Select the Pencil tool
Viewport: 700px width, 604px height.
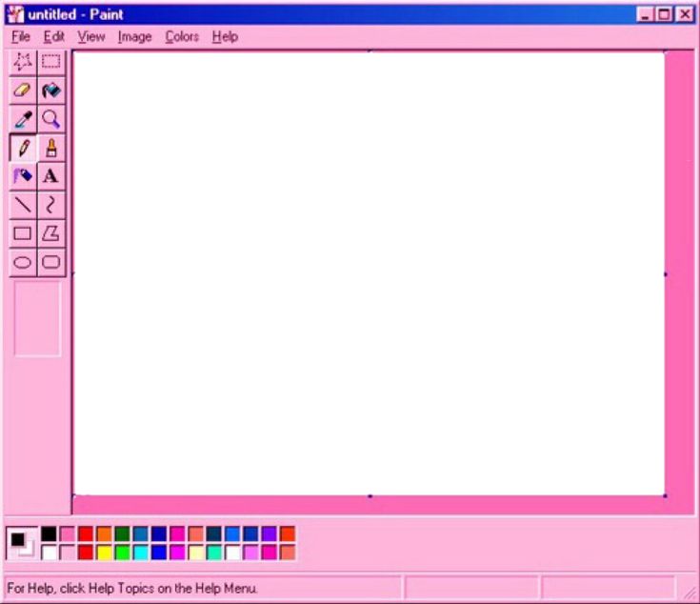23,148
